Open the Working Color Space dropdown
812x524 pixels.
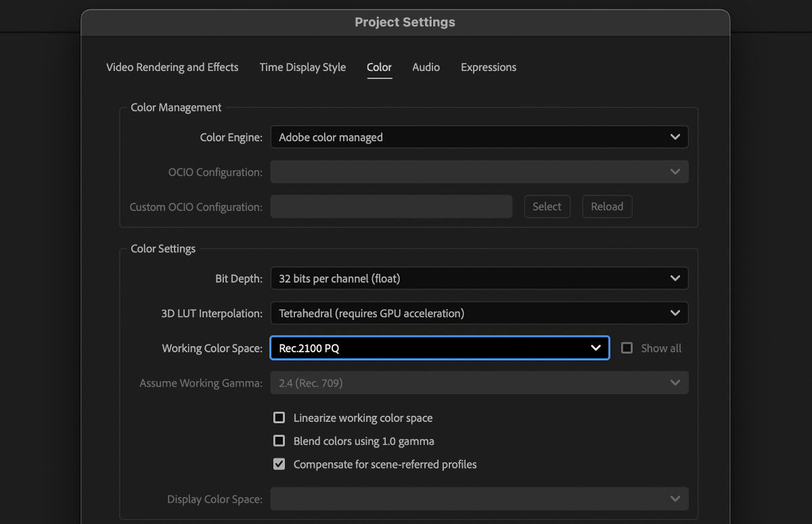[440, 348]
